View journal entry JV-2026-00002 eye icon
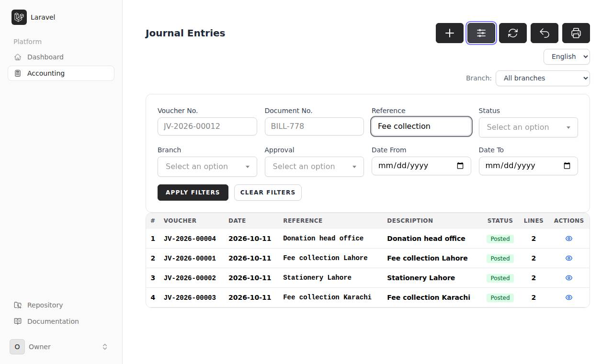Image resolution: width=613 pixels, height=364 pixels. (x=569, y=278)
